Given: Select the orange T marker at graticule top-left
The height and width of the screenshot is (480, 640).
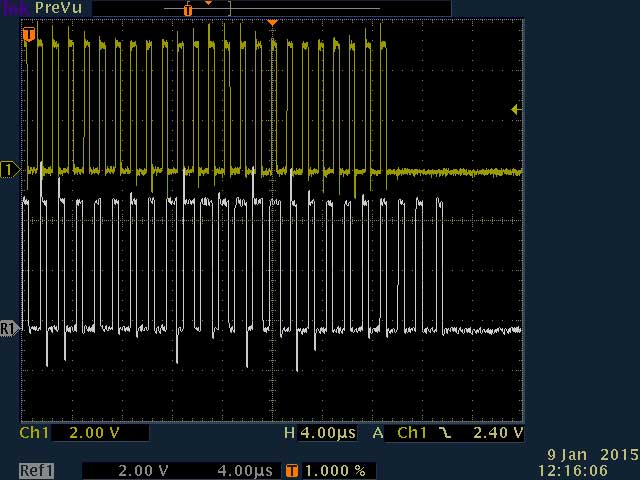Looking at the screenshot, I should [x=28, y=35].
